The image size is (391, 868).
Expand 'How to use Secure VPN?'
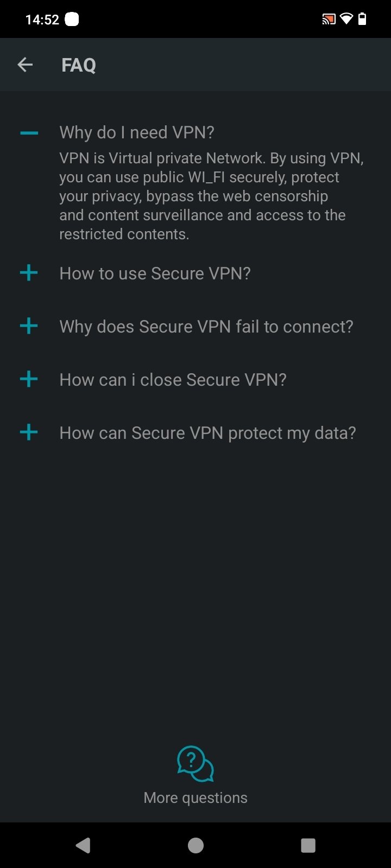coord(155,273)
